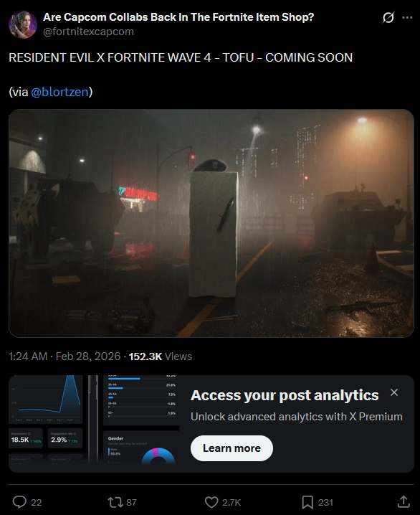Open the poster's profile avatar
The width and height of the screenshot is (420, 515).
tap(23, 24)
